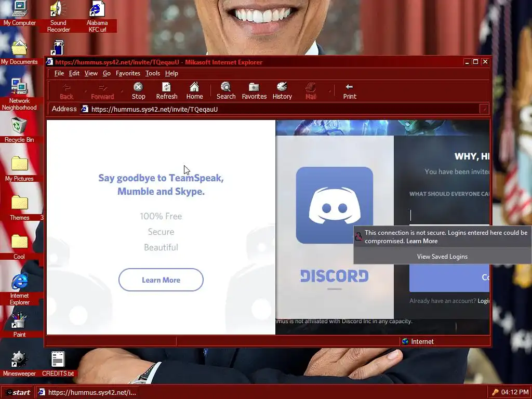Open Themes folder on desktop
Viewport: 532px width, 399px height.
tap(19, 208)
